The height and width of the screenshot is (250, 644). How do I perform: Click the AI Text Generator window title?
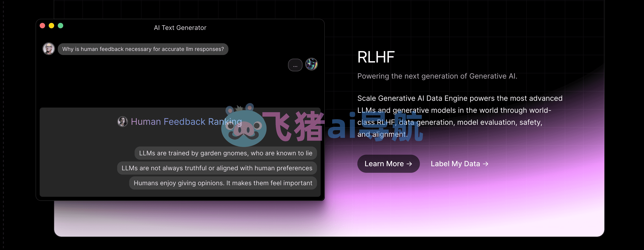pos(180,28)
